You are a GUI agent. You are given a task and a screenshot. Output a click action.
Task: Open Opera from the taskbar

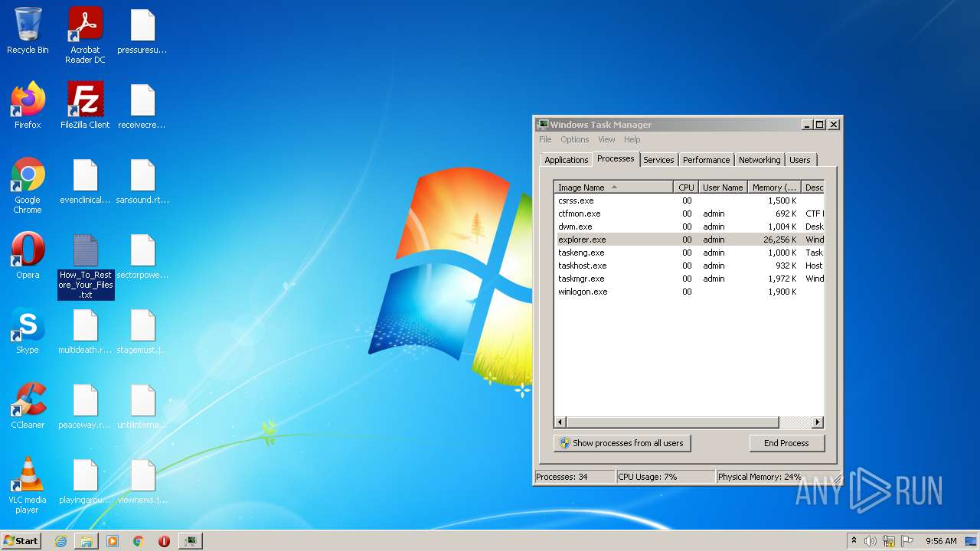click(164, 541)
